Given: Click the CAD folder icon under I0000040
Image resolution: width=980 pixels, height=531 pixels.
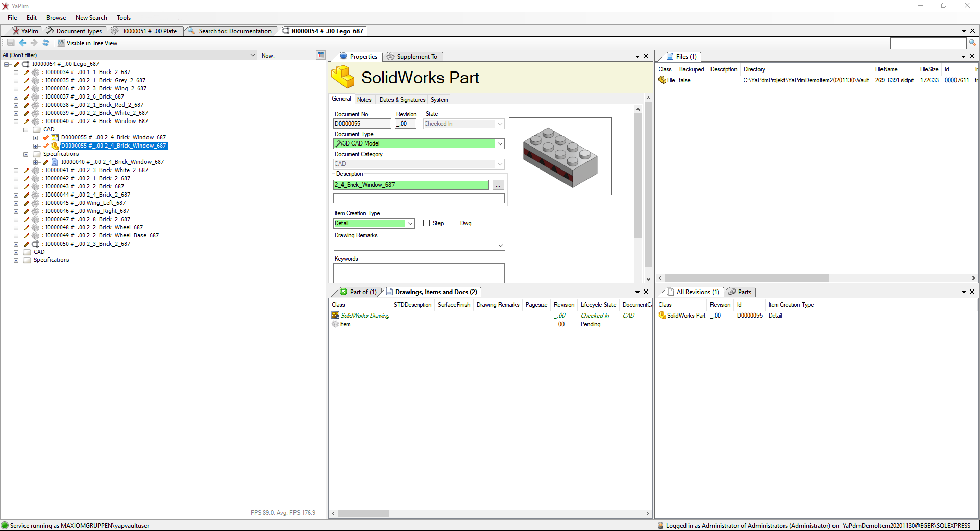Looking at the screenshot, I should (37, 130).
